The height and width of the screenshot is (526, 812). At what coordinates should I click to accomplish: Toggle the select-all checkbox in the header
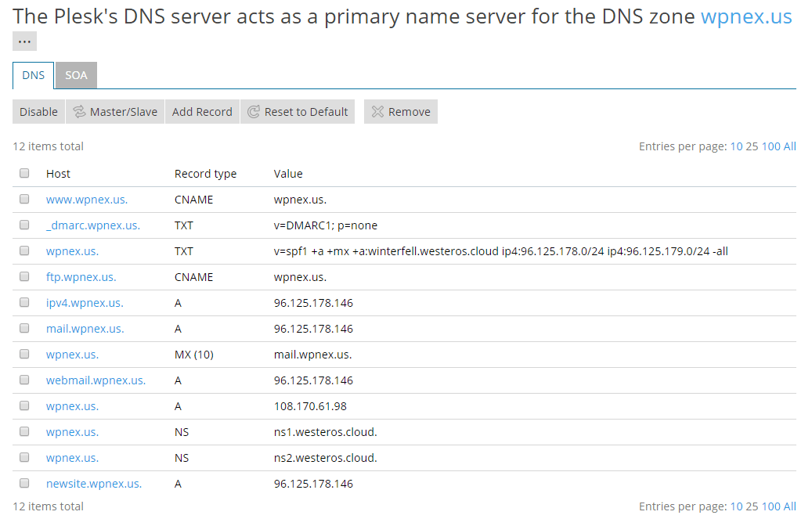tap(24, 174)
